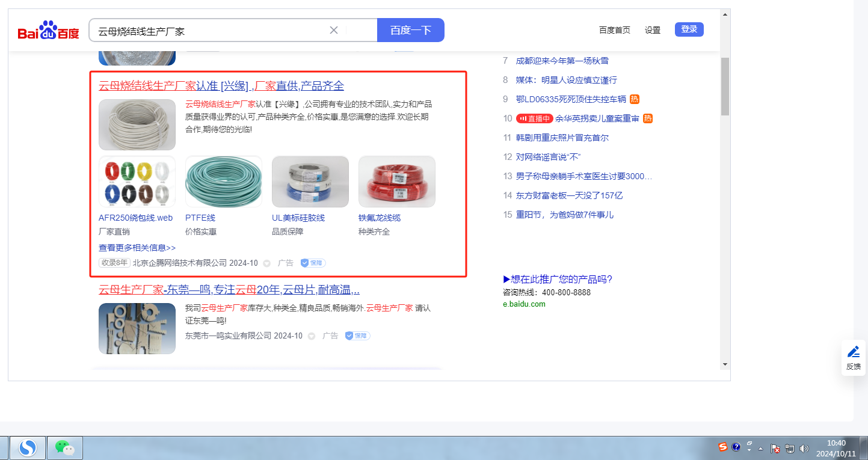
Task: Open hot search 韩剧用重庆照片冒充首尔
Action: point(562,138)
